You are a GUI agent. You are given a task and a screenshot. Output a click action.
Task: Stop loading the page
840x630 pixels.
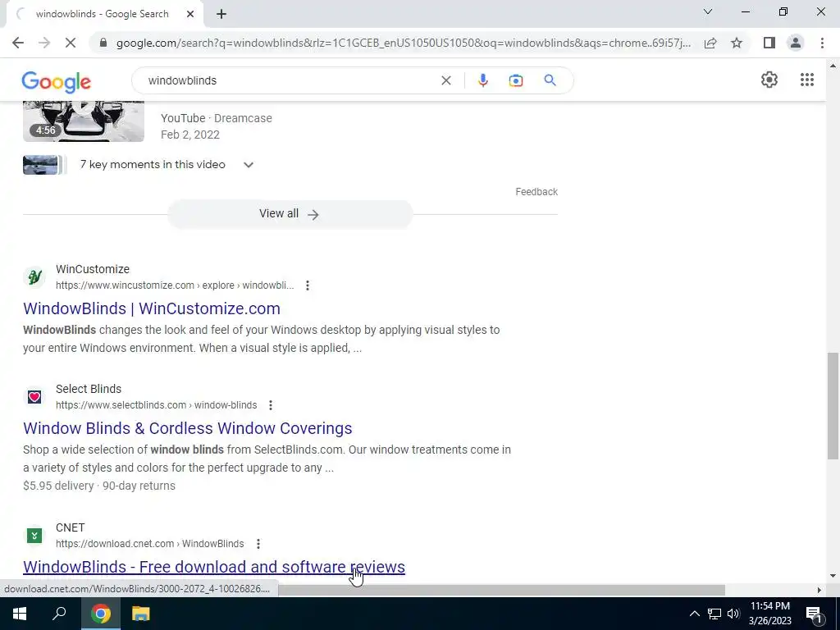tap(71, 43)
